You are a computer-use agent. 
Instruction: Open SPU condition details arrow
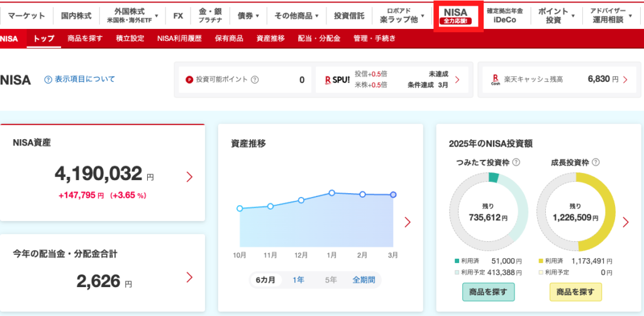point(457,80)
